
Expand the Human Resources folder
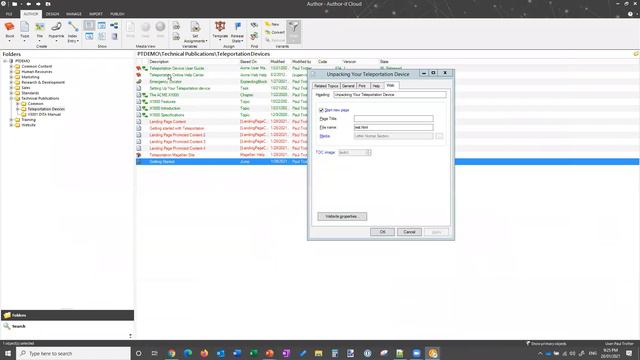[11, 71]
